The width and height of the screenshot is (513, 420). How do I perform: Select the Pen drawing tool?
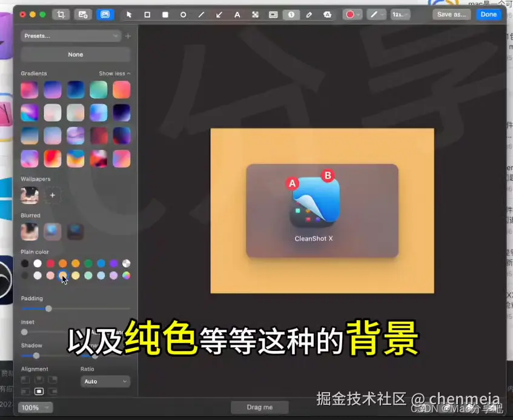(x=309, y=14)
